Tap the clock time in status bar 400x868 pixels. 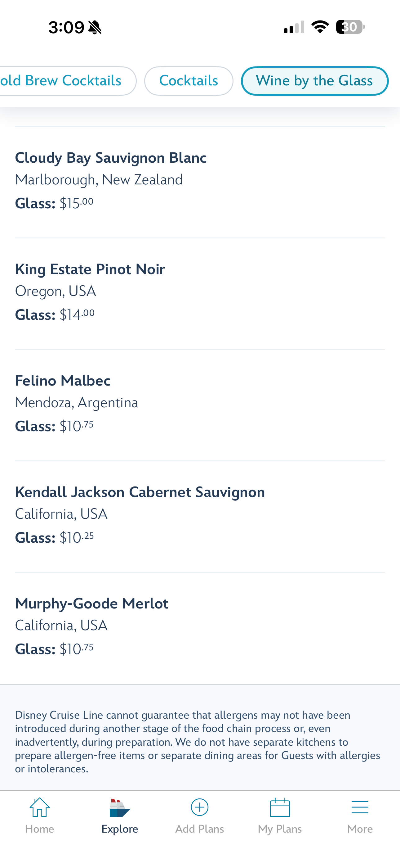tap(66, 27)
